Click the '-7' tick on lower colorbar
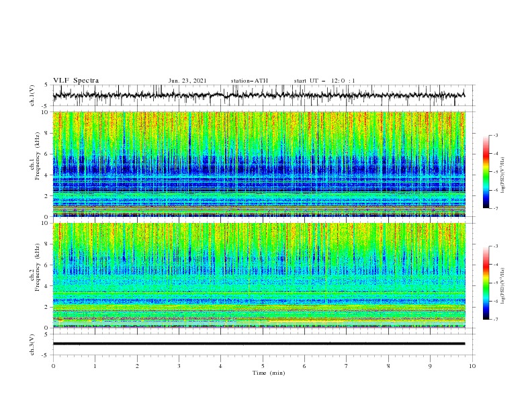 point(496,319)
